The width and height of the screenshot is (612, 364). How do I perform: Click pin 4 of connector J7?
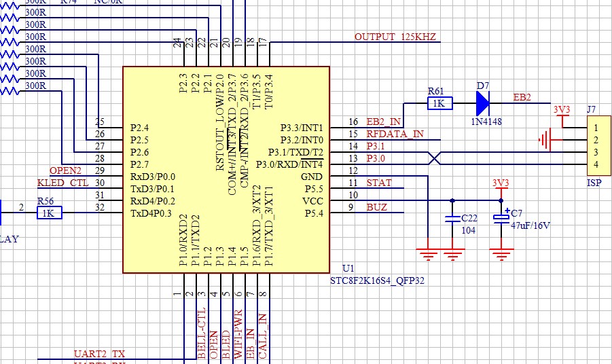tap(596, 164)
